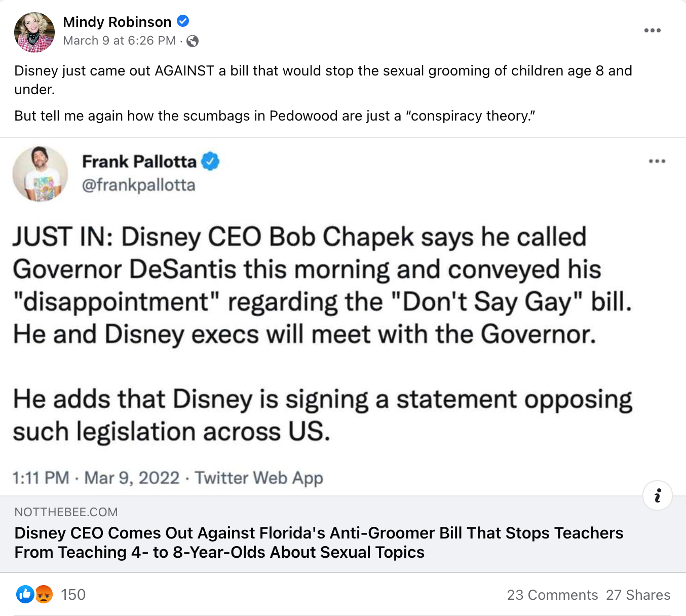Screen dimensions: 686x616
Task: View the 27 Shares list
Action: tap(638, 595)
